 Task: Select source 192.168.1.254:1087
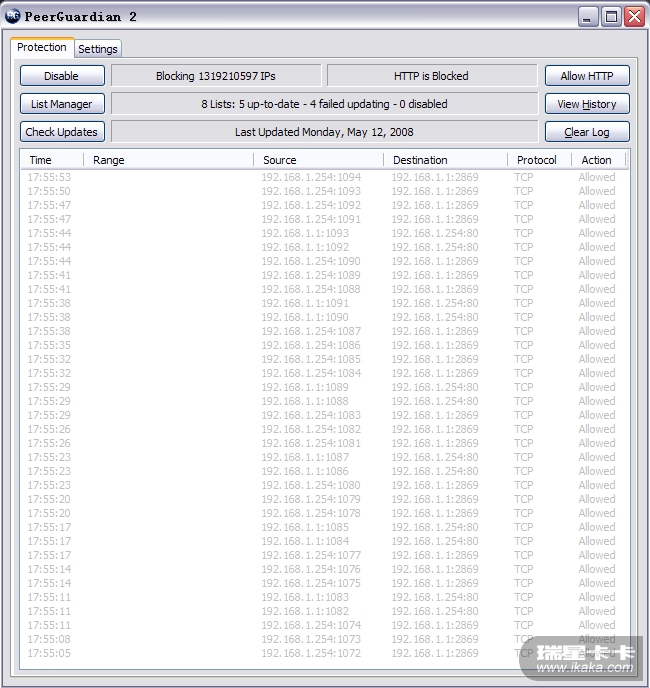(x=311, y=331)
